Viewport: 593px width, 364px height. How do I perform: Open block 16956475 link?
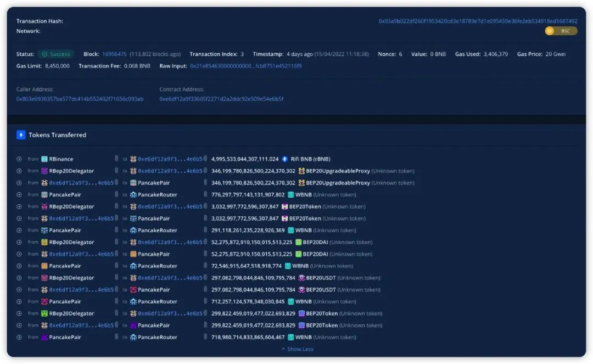(114, 54)
